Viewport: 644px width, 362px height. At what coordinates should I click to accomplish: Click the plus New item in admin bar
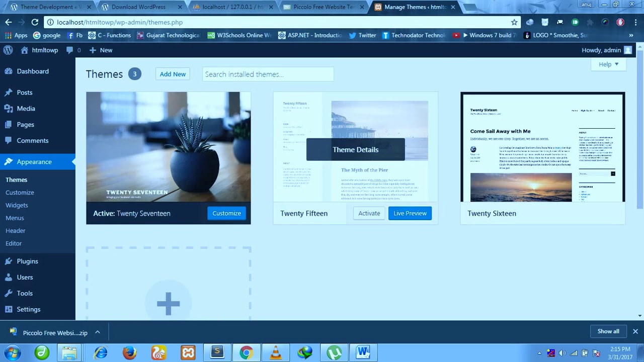click(101, 50)
